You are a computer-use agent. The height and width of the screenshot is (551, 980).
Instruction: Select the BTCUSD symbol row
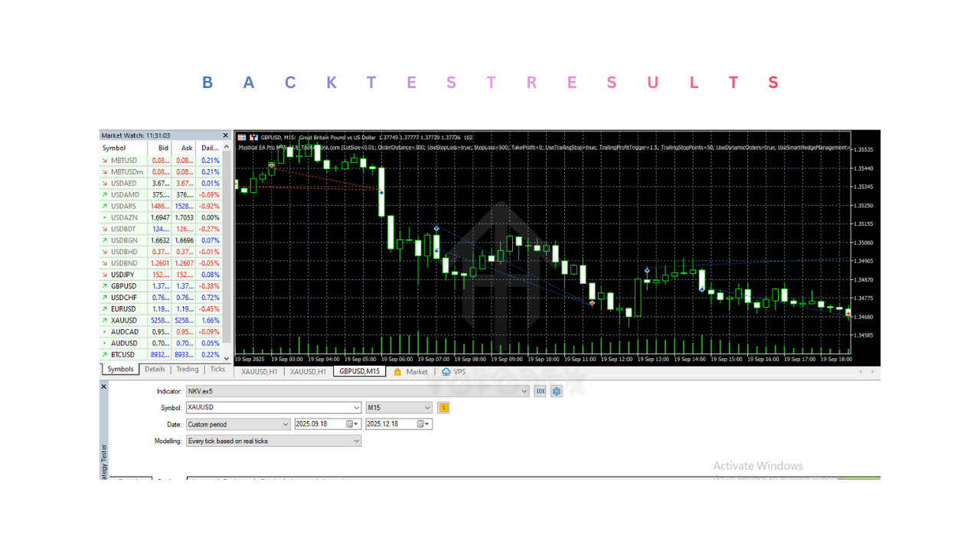tap(122, 354)
